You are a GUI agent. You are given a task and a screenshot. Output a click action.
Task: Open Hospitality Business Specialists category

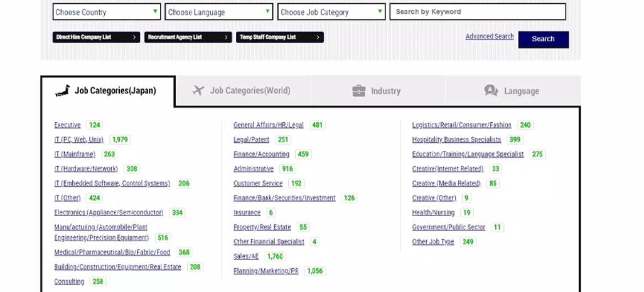456,140
